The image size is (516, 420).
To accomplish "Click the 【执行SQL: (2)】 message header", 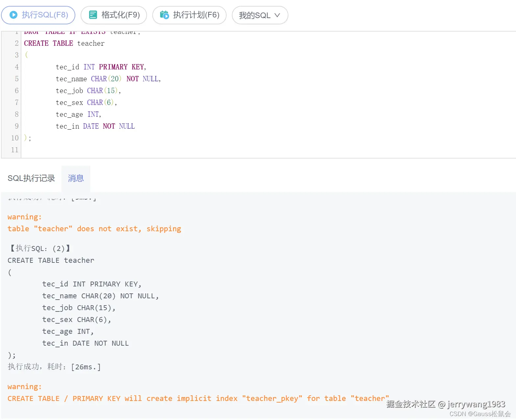I will pyautogui.click(x=40, y=248).
